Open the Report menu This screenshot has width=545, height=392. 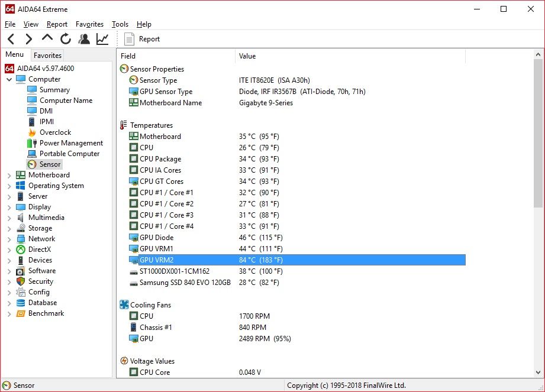click(x=57, y=24)
